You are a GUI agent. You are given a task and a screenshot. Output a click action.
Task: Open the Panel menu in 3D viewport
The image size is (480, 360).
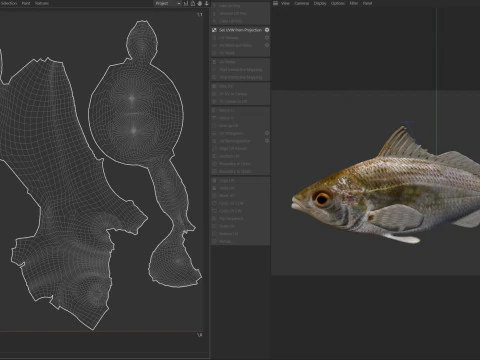pyautogui.click(x=367, y=3)
